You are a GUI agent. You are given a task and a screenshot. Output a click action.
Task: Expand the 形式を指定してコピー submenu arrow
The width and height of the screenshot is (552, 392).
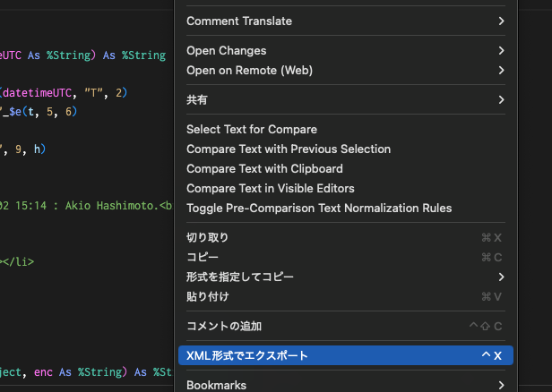tap(501, 277)
